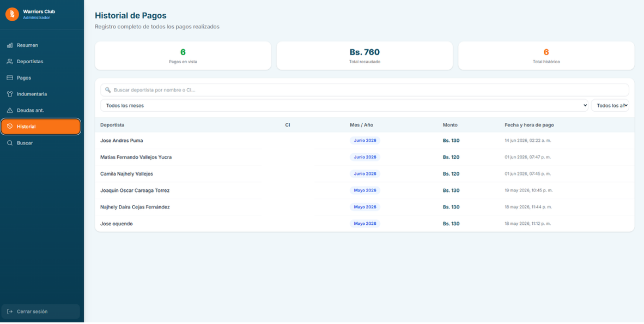Navigate to Indumentaria
The width and height of the screenshot is (644, 324).
(x=41, y=94)
